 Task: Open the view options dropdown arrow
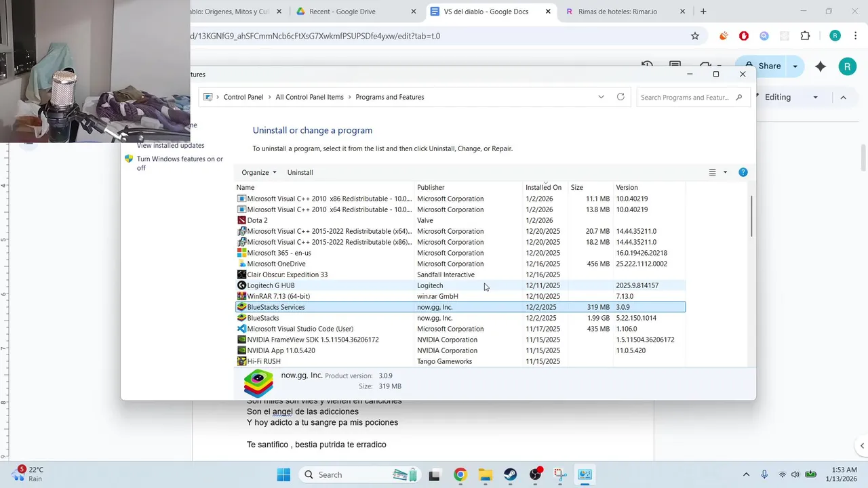coord(725,172)
